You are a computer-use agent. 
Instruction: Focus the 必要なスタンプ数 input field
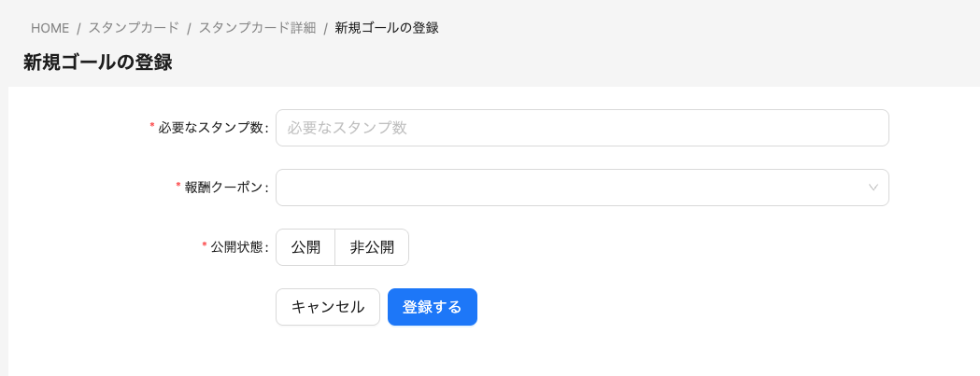[x=581, y=128]
